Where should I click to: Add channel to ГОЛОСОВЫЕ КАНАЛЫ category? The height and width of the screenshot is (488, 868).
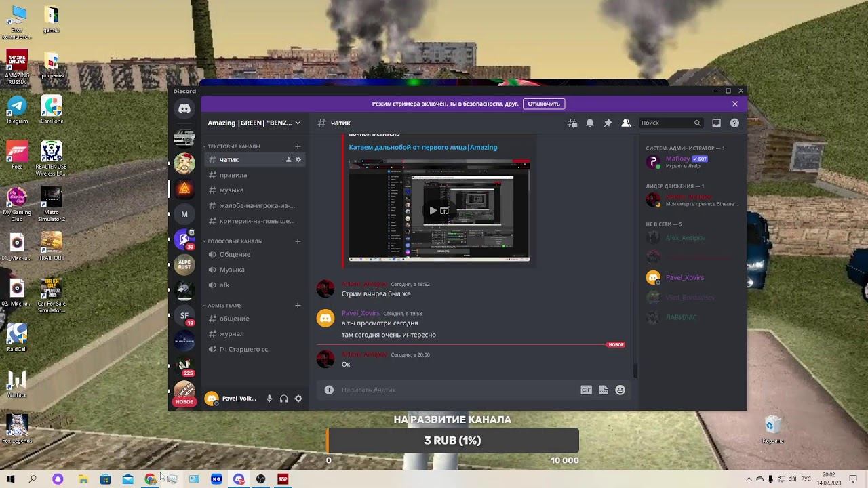(298, 241)
